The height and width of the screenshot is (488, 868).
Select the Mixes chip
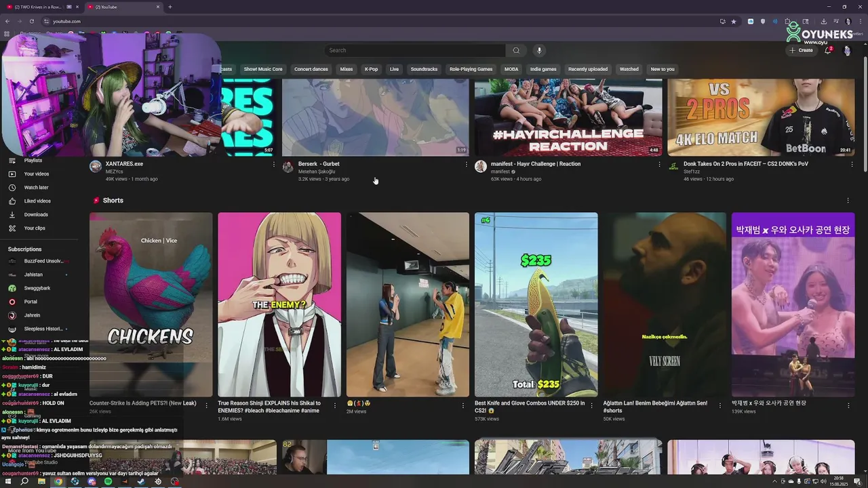347,69
